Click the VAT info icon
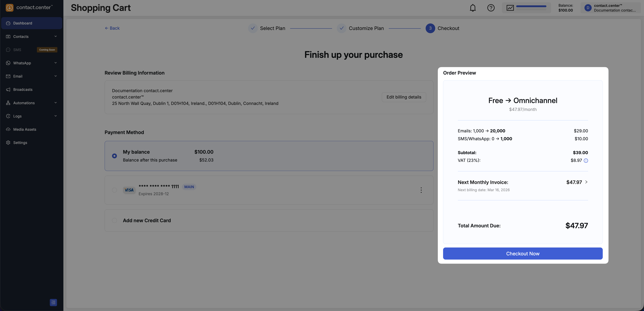Viewport: 644px width, 311px height. pyautogui.click(x=586, y=161)
